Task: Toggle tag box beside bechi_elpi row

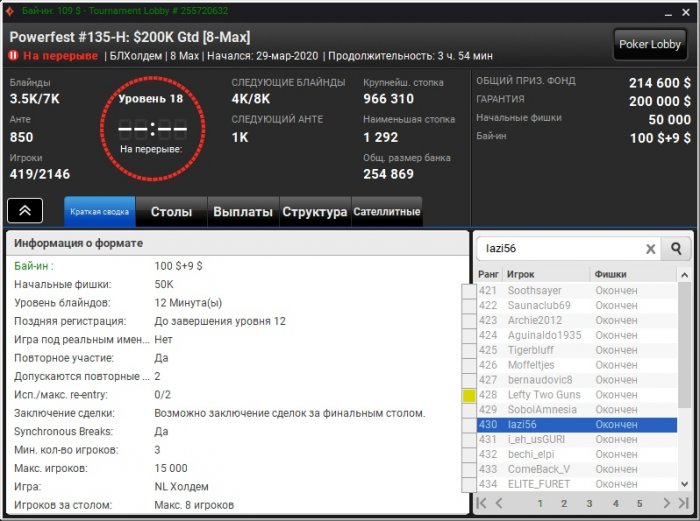Action: pos(469,454)
